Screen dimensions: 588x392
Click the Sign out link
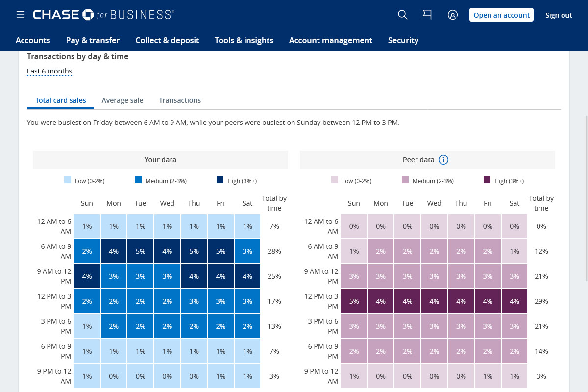coord(559,15)
